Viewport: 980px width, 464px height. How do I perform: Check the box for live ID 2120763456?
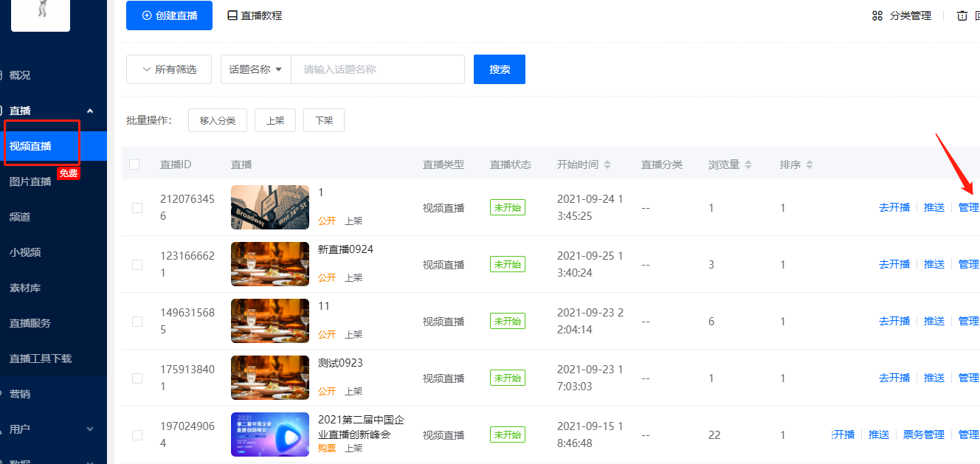(x=137, y=208)
